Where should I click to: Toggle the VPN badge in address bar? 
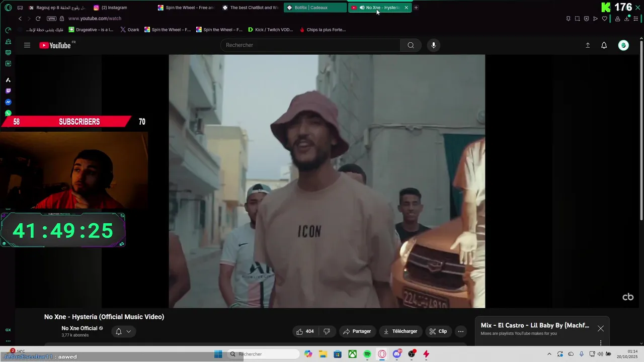pos(51,19)
